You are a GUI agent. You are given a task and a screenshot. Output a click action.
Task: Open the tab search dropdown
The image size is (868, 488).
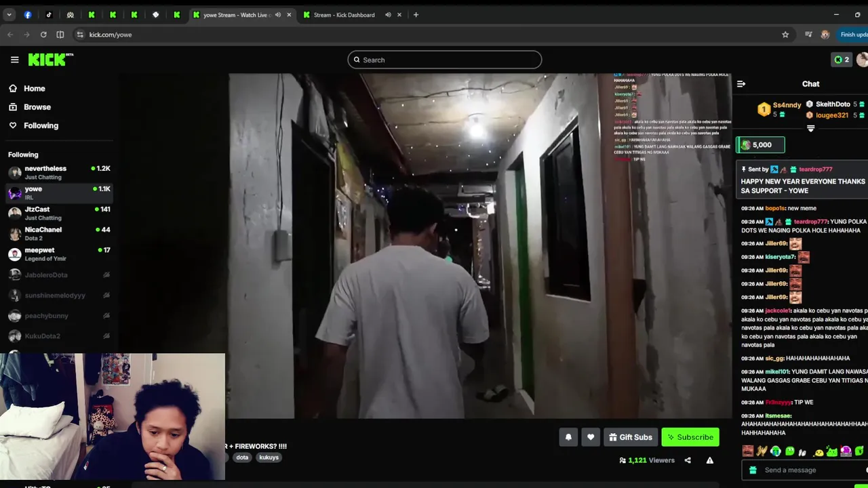(9, 15)
